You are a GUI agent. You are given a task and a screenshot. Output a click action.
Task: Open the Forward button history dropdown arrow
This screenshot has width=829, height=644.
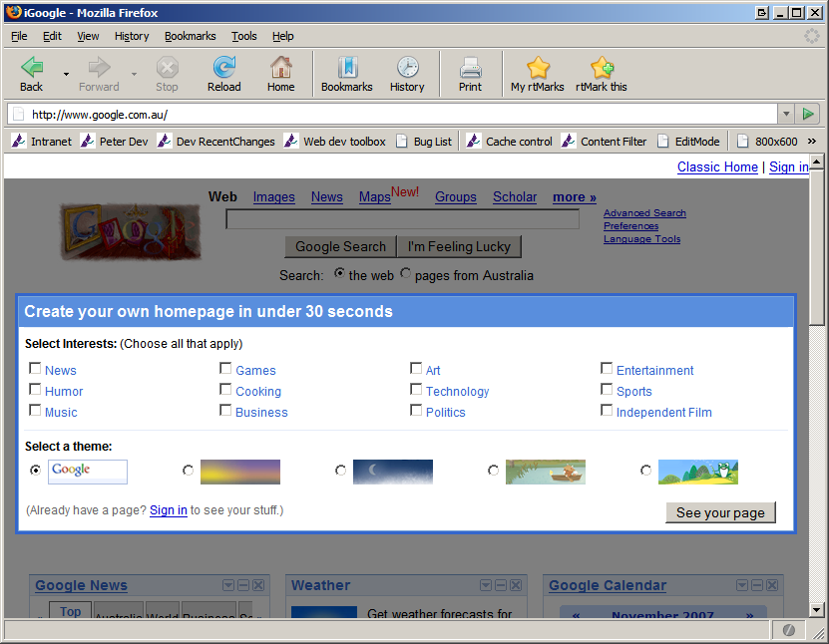click(x=135, y=74)
